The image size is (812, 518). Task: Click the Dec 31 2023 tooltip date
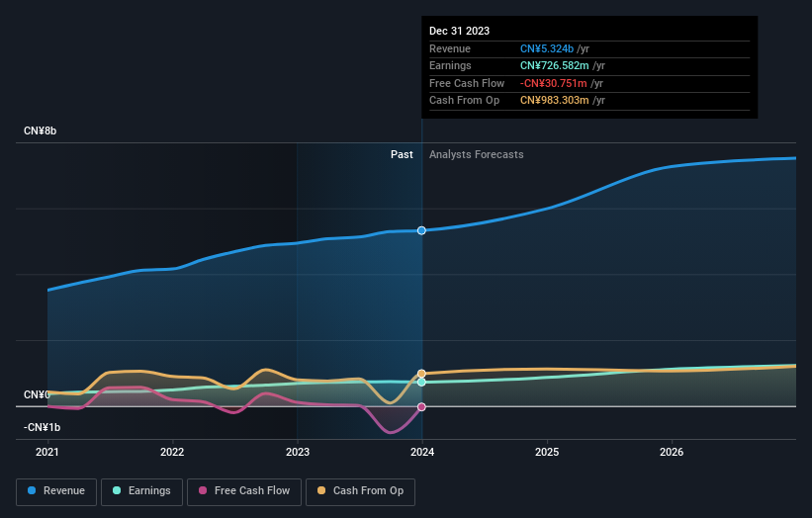pos(459,31)
